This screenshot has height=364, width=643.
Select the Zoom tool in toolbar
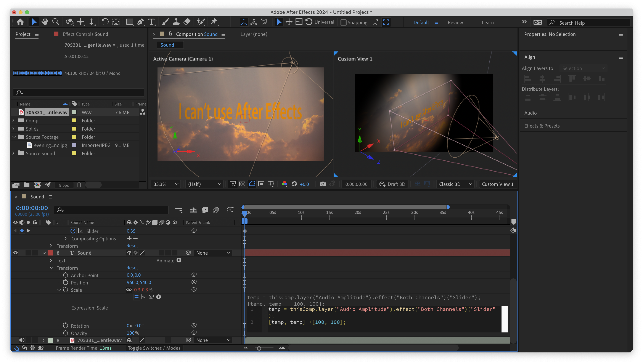pos(56,22)
